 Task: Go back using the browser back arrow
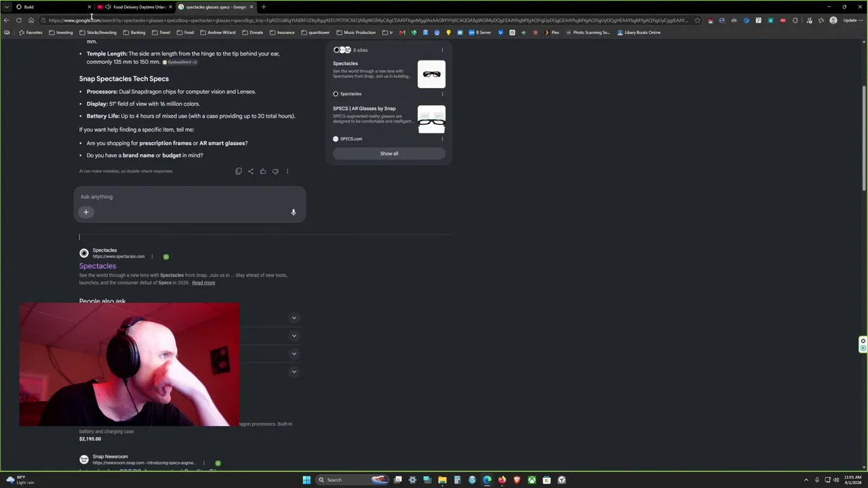[x=7, y=20]
